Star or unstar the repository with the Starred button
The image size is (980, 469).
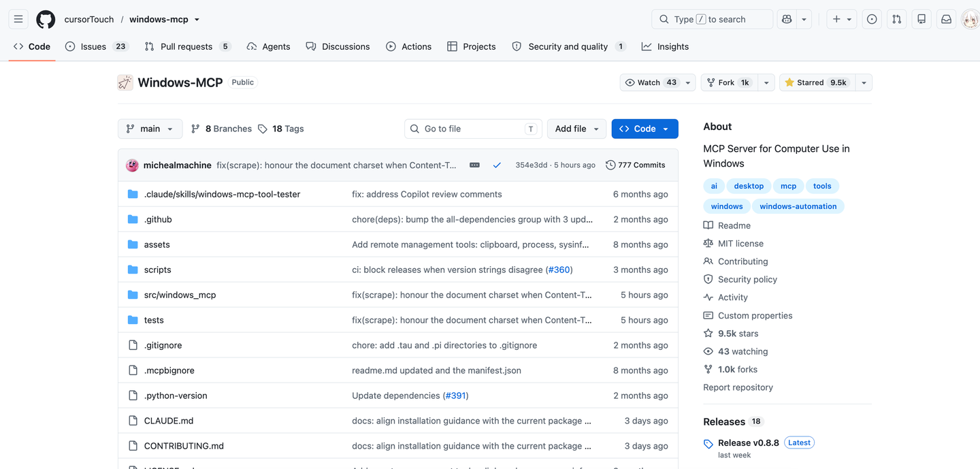click(816, 82)
